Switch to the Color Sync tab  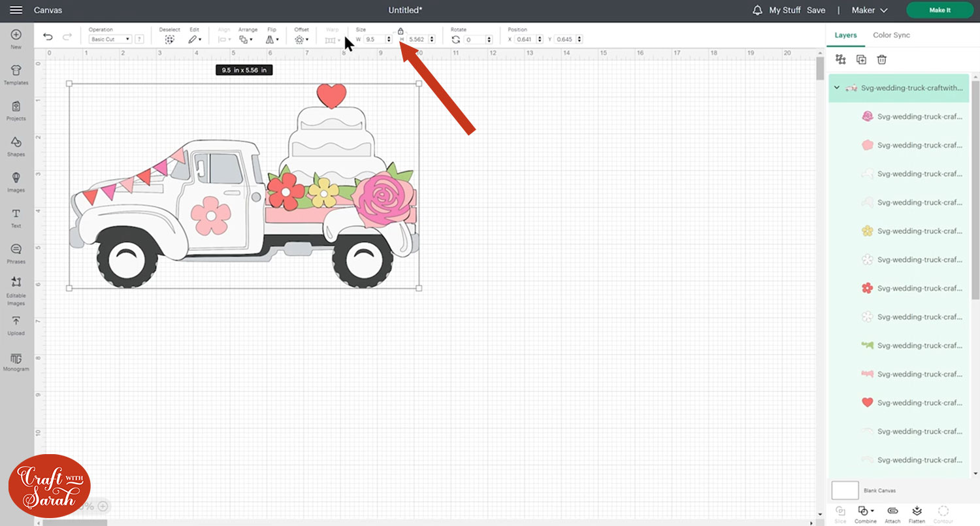coord(891,35)
